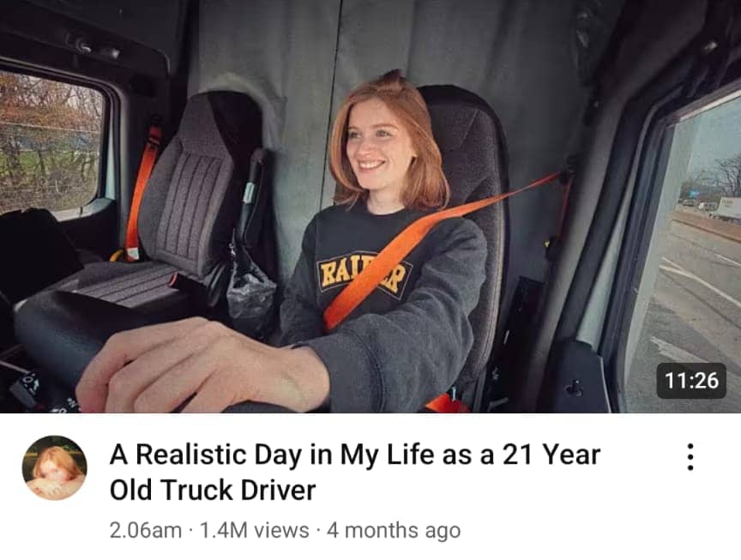Open the truck driver video thumbnail

click(370, 207)
